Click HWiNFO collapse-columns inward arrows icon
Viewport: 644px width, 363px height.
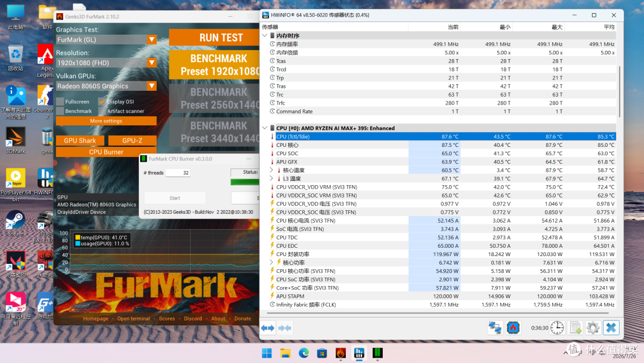pos(284,328)
